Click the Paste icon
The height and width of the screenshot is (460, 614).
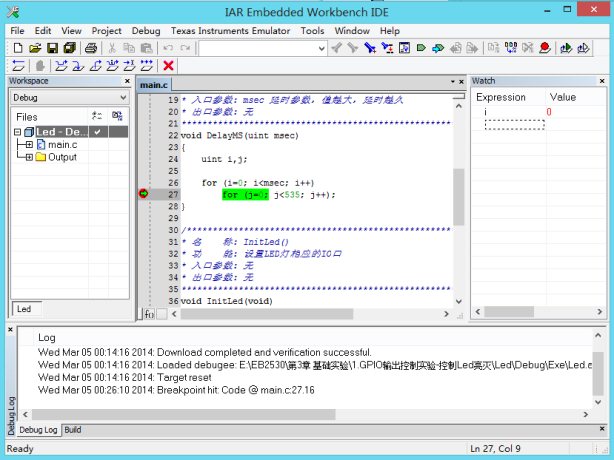tap(146, 48)
